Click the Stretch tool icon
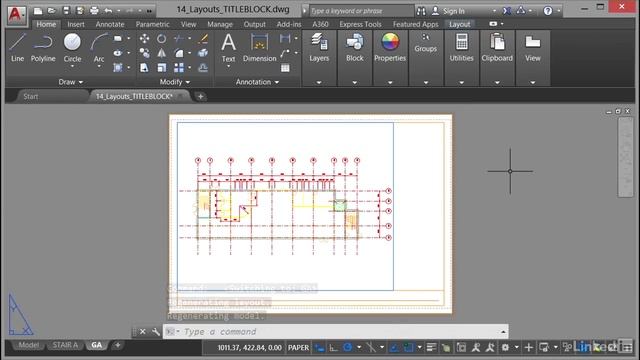The image size is (640, 360). 144,67
